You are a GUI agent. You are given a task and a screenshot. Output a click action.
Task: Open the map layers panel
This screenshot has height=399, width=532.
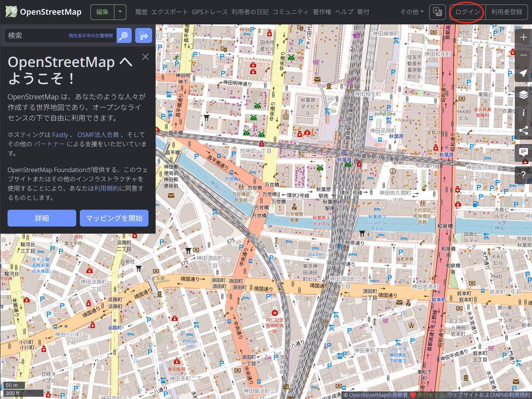click(523, 94)
